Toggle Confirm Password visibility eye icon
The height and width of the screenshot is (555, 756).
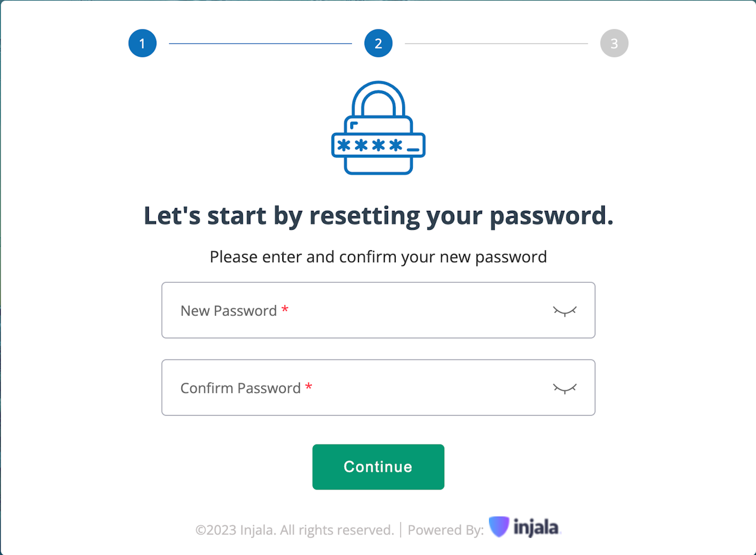coord(565,388)
